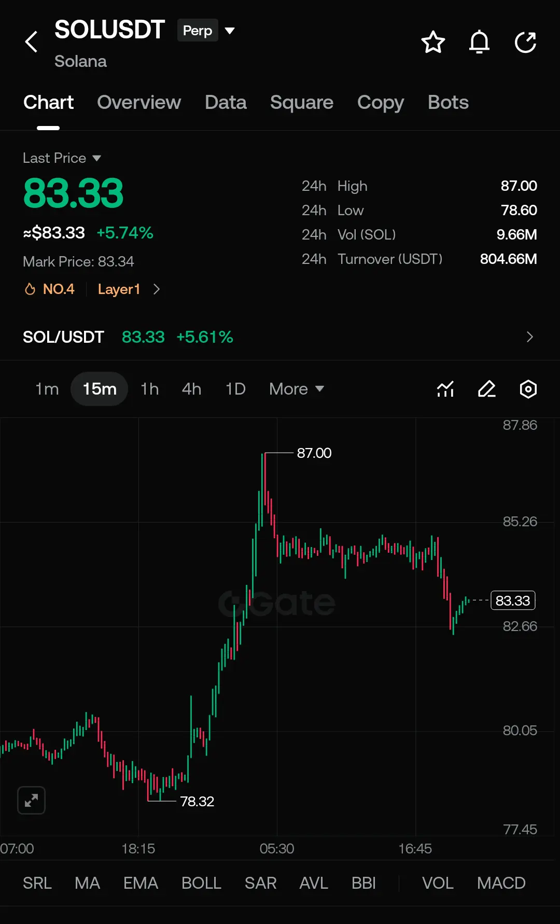This screenshot has width=560, height=924.
Task: Tap the share icon in header
Action: (x=525, y=42)
